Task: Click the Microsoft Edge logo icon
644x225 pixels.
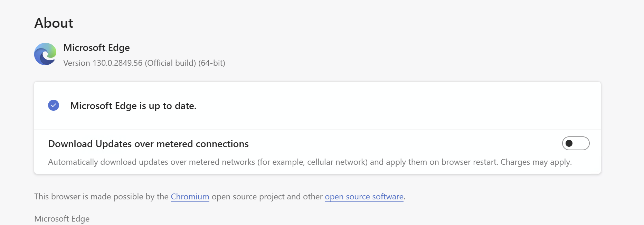Action: 45,54
